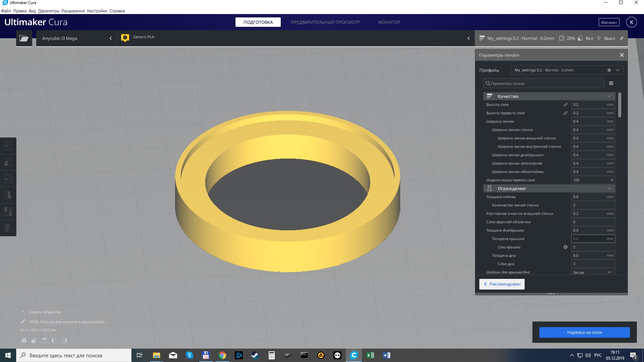
Task: Select the Scale tool in left toolbar
Action: tap(8, 163)
